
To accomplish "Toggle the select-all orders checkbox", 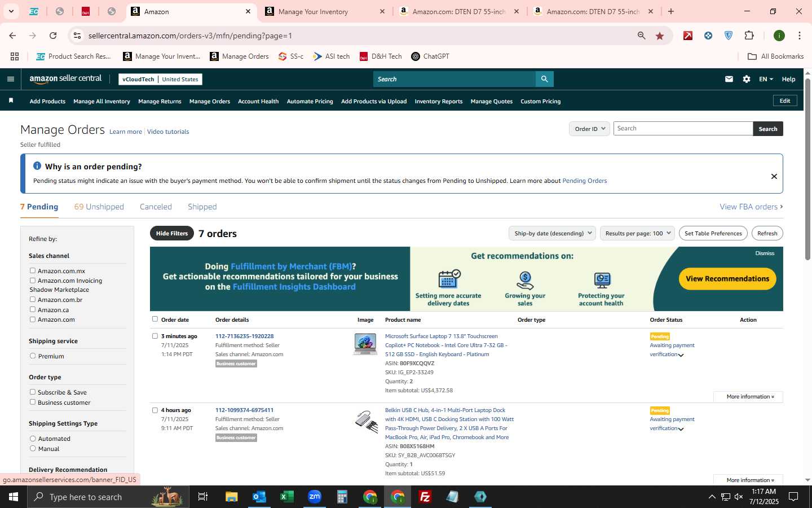I will [x=155, y=319].
